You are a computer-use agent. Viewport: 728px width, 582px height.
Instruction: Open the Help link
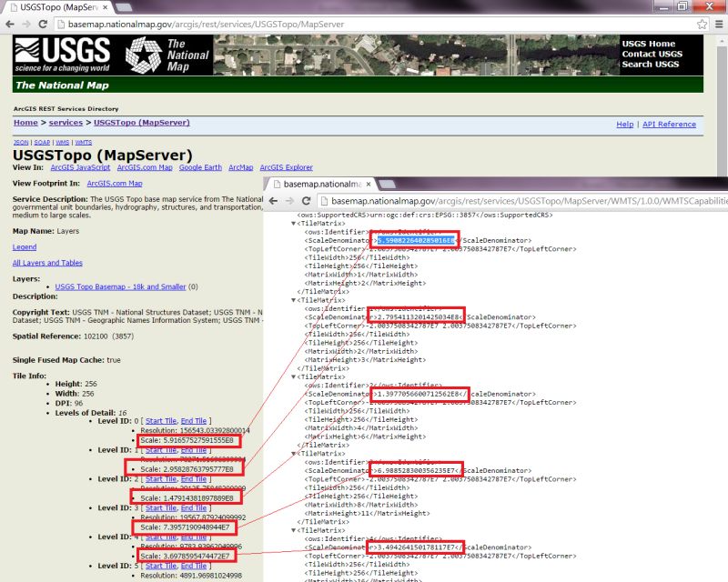[x=624, y=124]
